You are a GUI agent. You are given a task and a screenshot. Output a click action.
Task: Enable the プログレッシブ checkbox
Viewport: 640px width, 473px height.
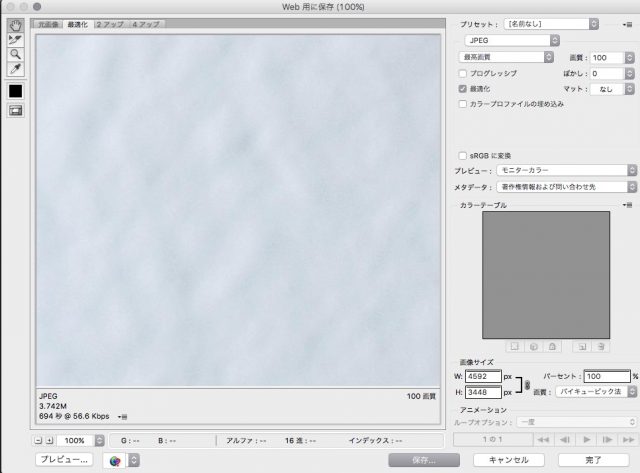click(462, 74)
